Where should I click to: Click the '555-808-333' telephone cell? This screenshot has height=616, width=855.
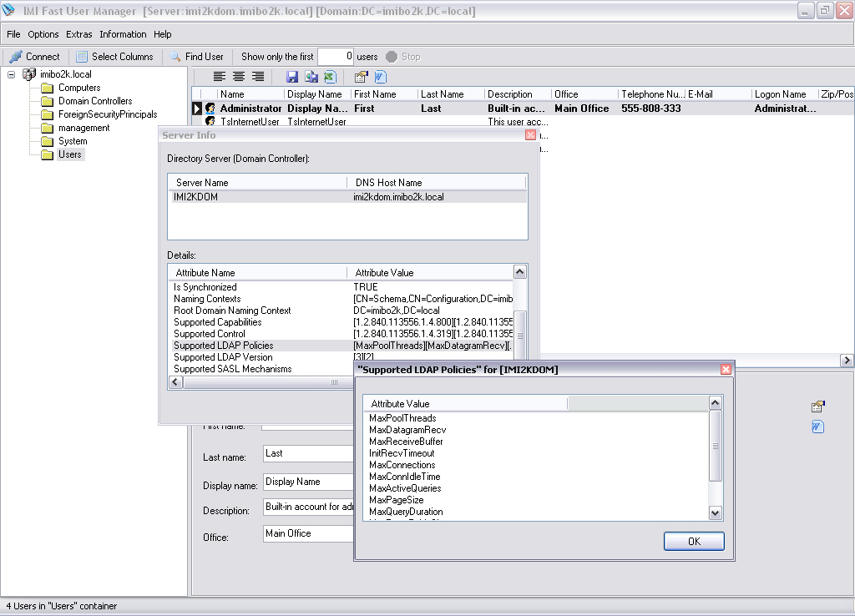651,109
